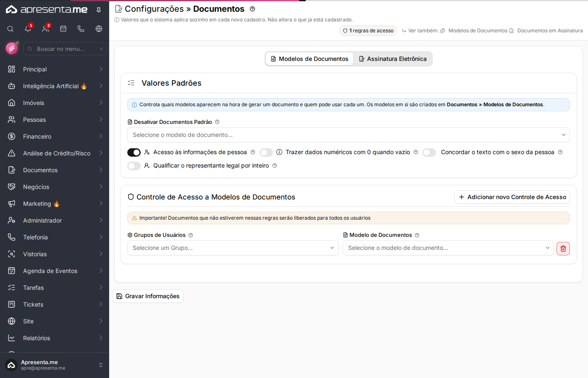This screenshot has width=588, height=378.
Task: Enable Concordar o texto com o sexo toggle
Action: pyautogui.click(x=429, y=152)
